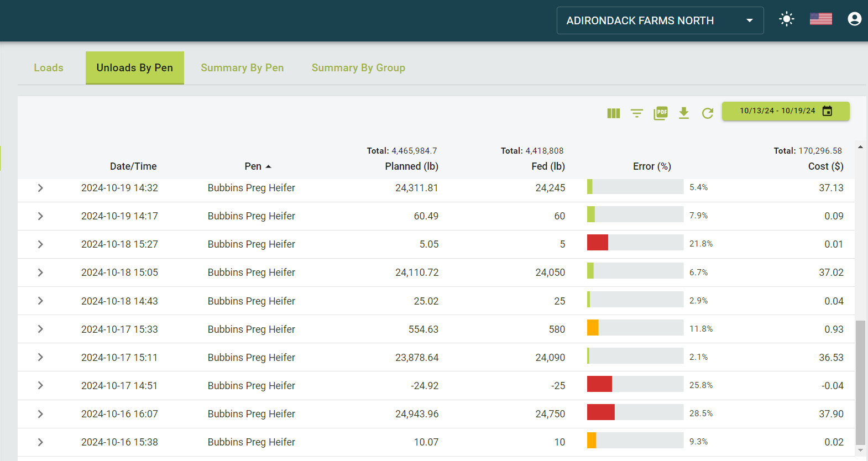The image size is (868, 461).
Task: Click fed value 580
Action: (x=557, y=329)
